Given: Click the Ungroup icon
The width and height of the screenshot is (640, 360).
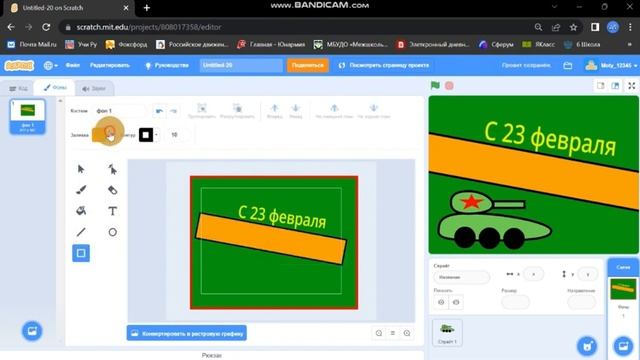Looking at the screenshot, I should pyautogui.click(x=237, y=111).
